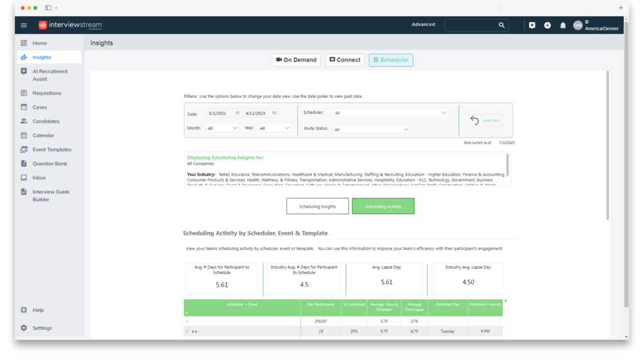
Task: Click the Calendar sidebar icon
Action: (24, 135)
